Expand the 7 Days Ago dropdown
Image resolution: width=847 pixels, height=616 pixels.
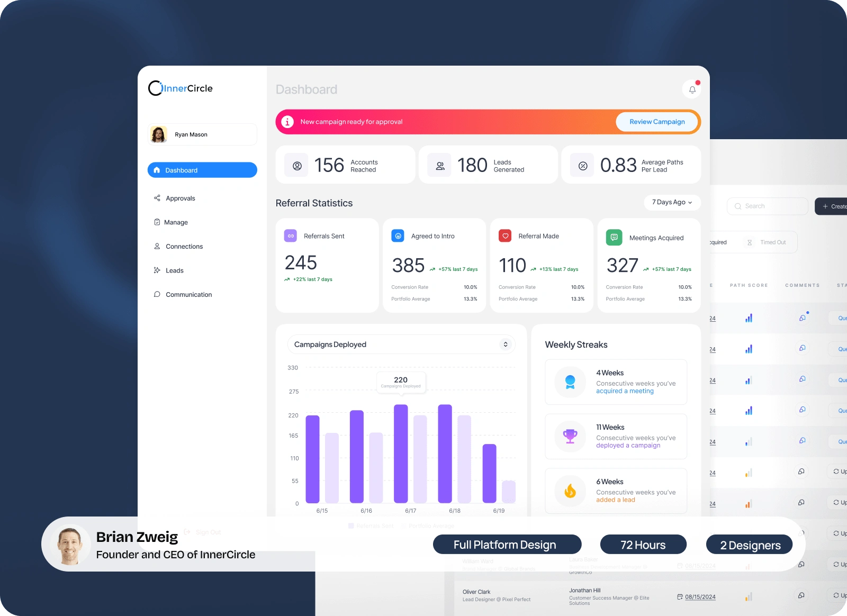tap(672, 202)
